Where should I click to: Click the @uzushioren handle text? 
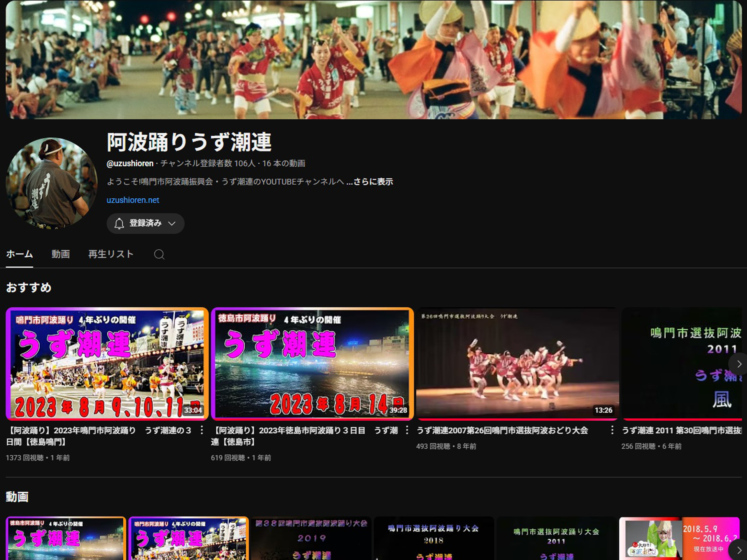[130, 163]
